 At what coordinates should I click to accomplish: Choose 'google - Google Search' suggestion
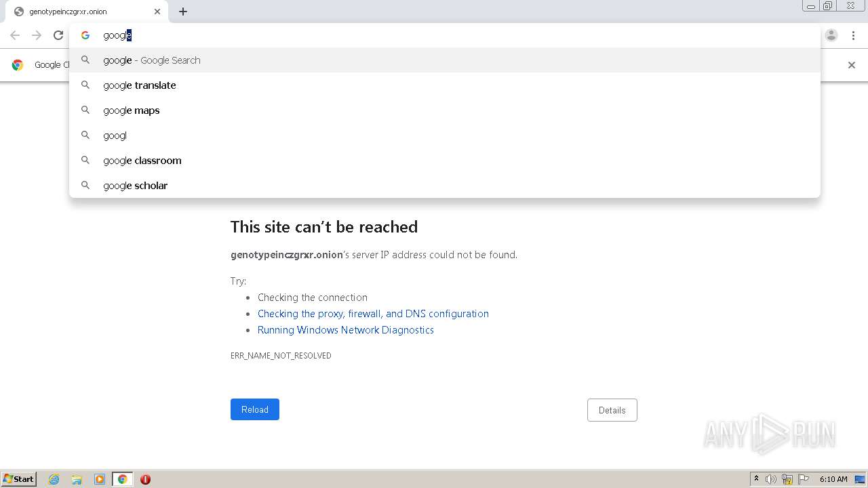(445, 60)
